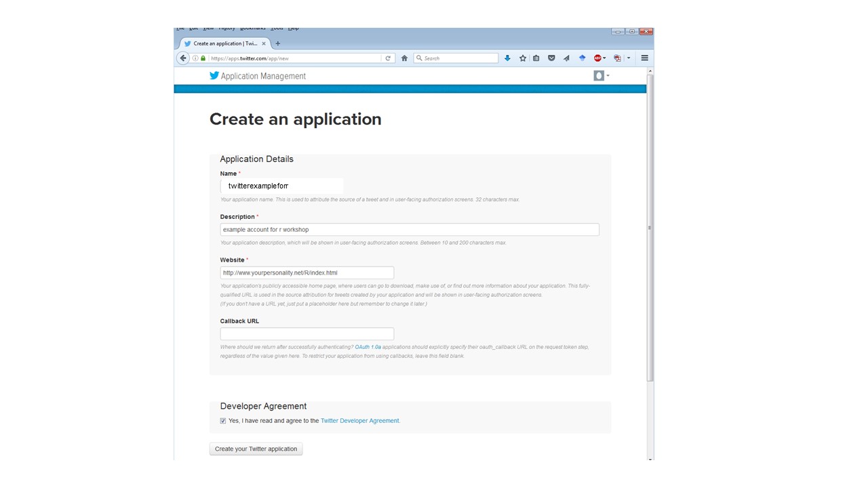Focus the application Name field
Screen dimensions: 868x488
281,186
